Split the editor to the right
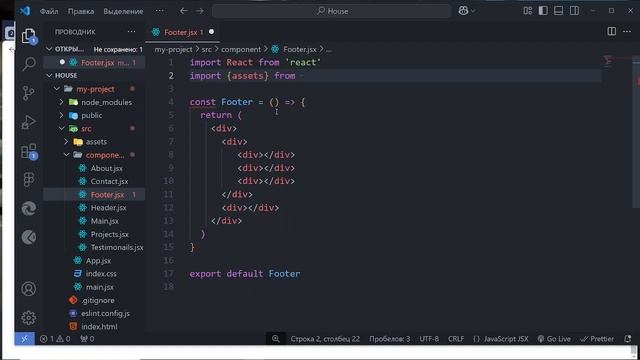 click(x=611, y=31)
